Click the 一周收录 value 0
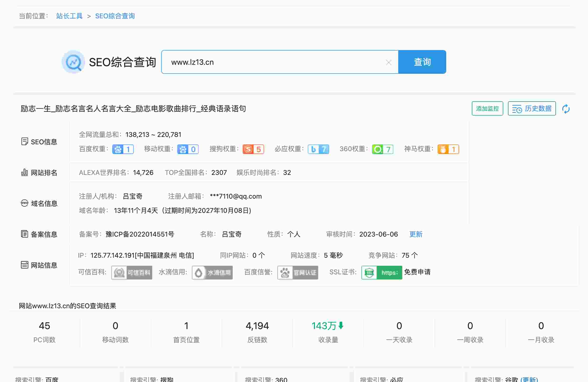This screenshot has width=588, height=382. coord(470,326)
